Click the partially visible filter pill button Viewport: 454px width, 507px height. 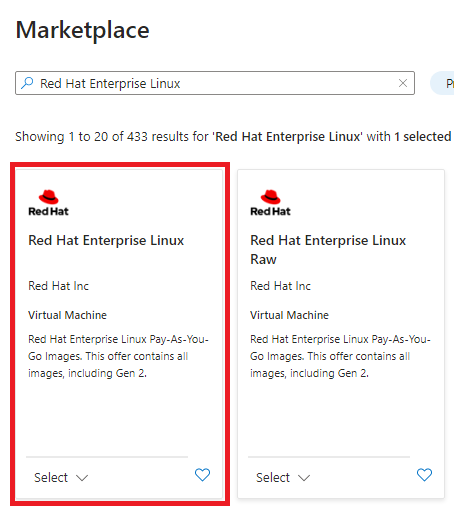[442, 83]
